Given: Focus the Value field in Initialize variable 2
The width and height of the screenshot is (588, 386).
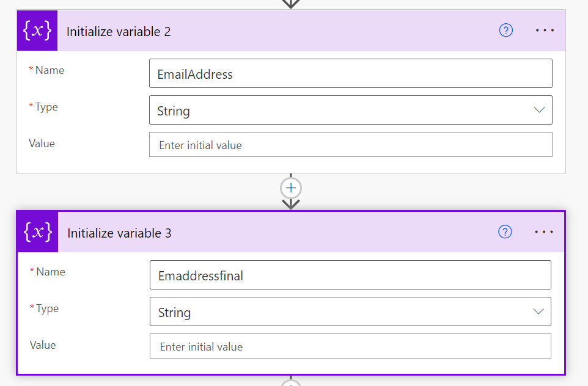Looking at the screenshot, I should (x=350, y=145).
